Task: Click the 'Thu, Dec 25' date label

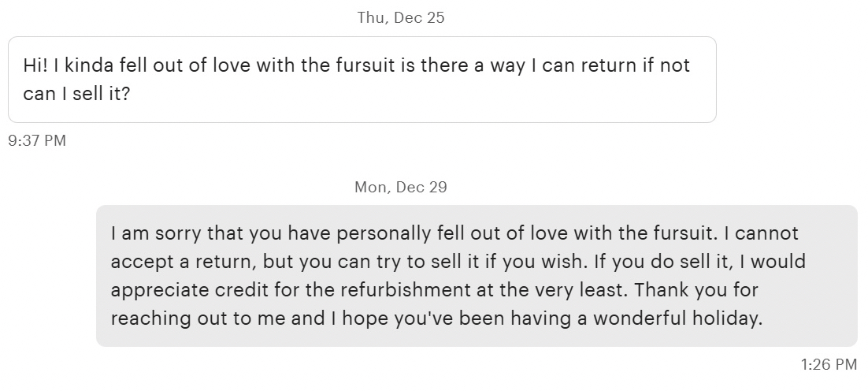Action: coord(401,17)
